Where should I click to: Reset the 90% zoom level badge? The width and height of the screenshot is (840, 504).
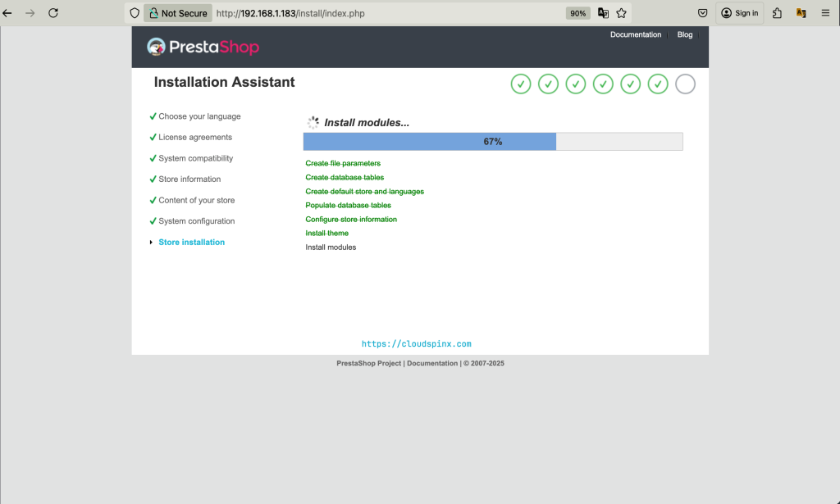(577, 13)
